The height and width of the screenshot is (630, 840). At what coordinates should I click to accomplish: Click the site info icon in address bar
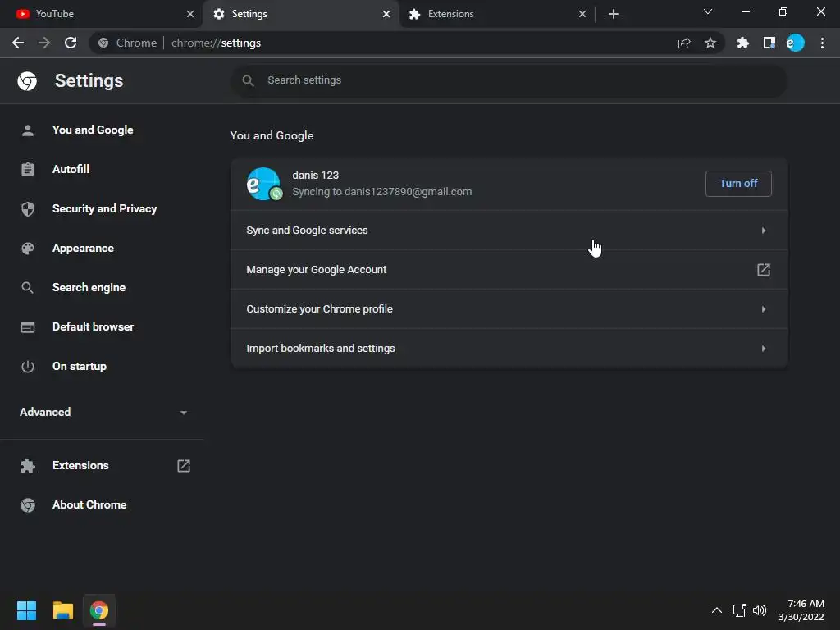point(103,43)
